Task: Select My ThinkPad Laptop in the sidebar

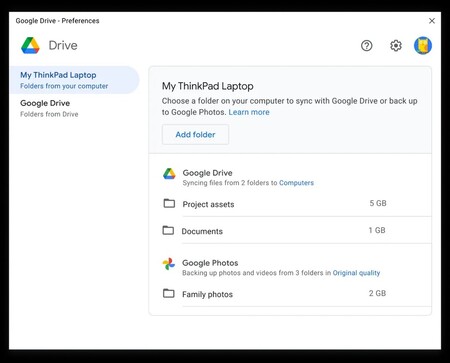Action: point(74,80)
